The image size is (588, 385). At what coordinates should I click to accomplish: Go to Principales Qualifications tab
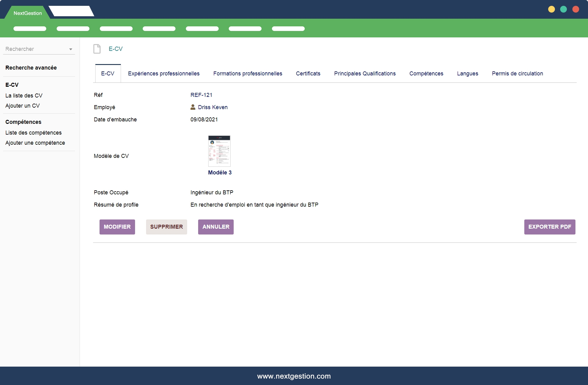[x=365, y=74]
